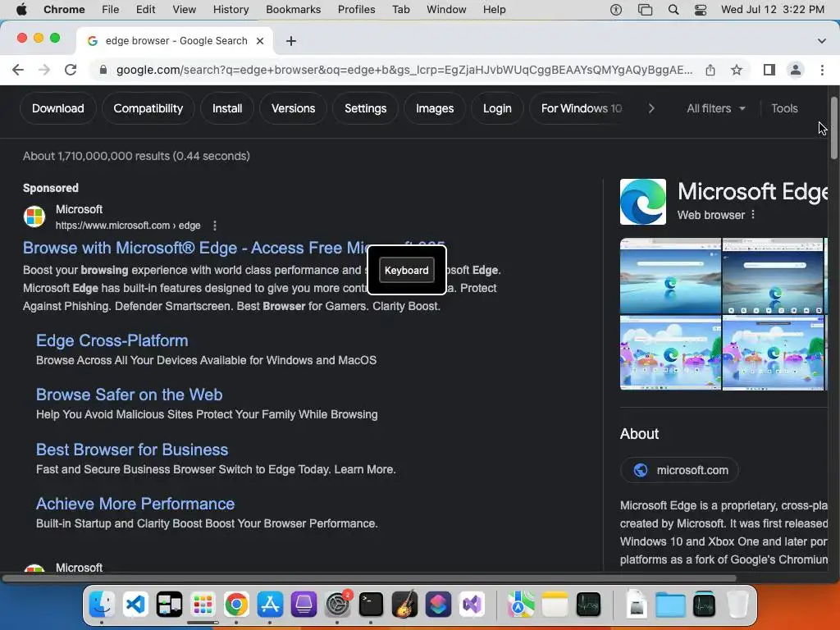The height and width of the screenshot is (630, 840).
Task: Open Best Browser for Business link
Action: [132, 450]
